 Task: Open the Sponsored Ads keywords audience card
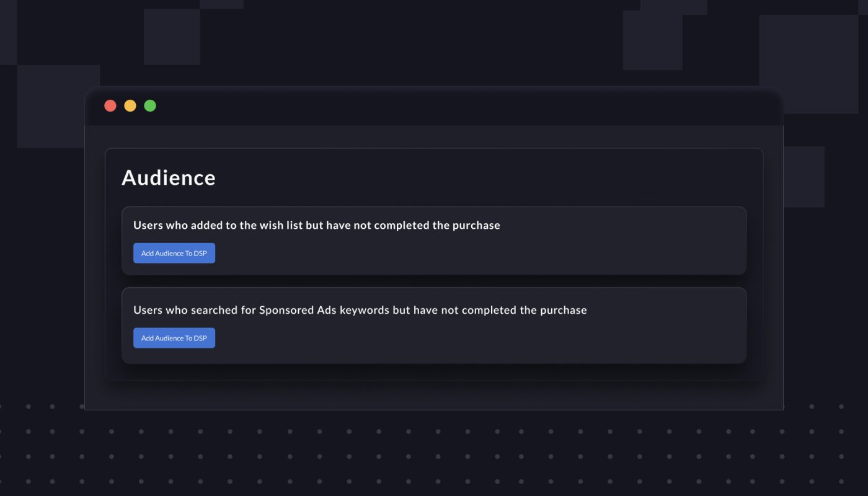pyautogui.click(x=434, y=325)
